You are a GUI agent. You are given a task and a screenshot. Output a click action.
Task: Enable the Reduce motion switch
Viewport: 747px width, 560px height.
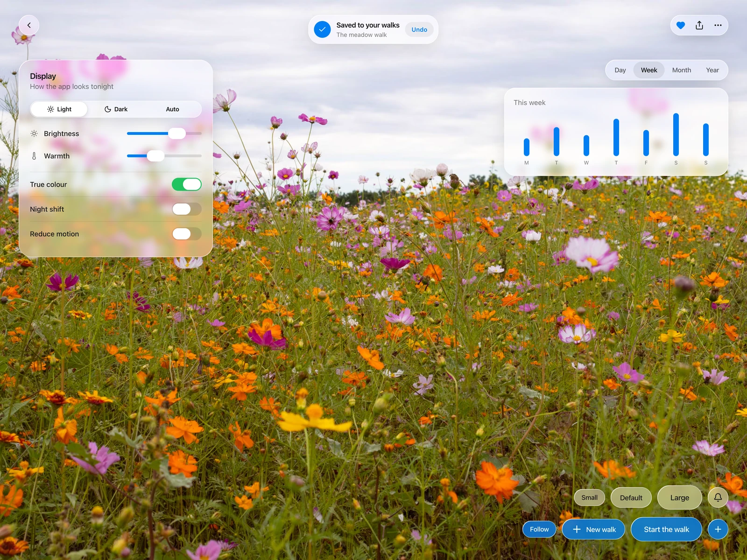[x=187, y=234]
